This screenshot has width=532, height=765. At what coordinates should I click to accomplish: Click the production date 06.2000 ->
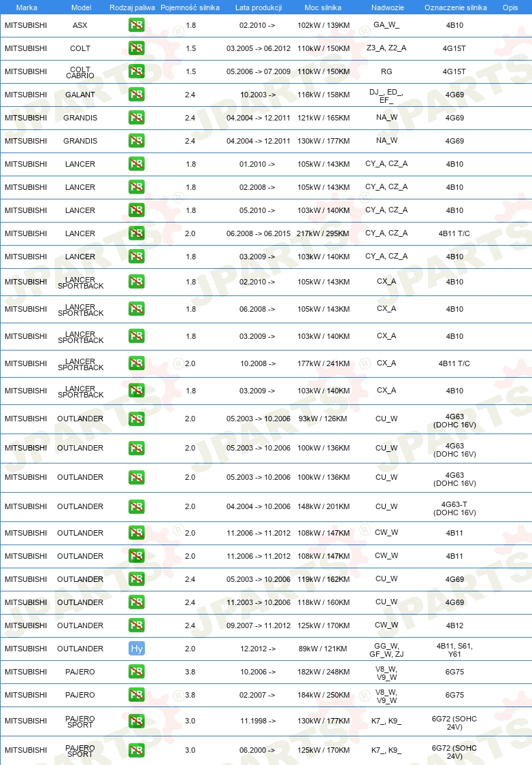click(257, 750)
